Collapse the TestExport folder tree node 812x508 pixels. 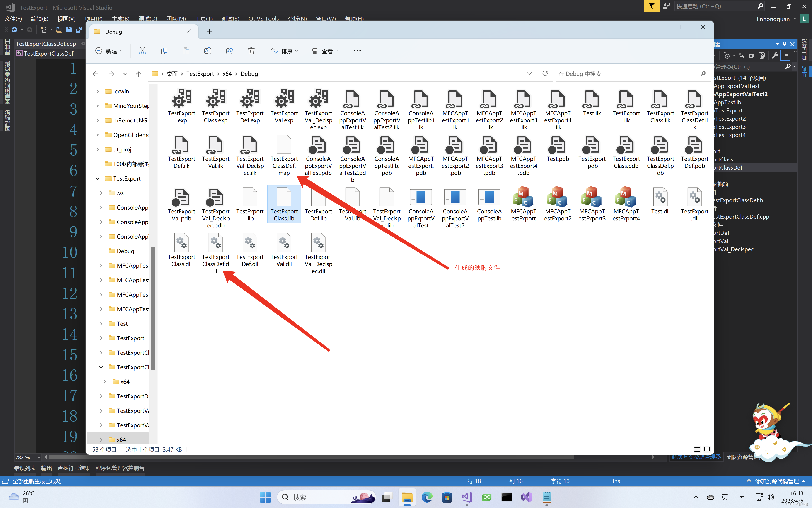click(97, 178)
